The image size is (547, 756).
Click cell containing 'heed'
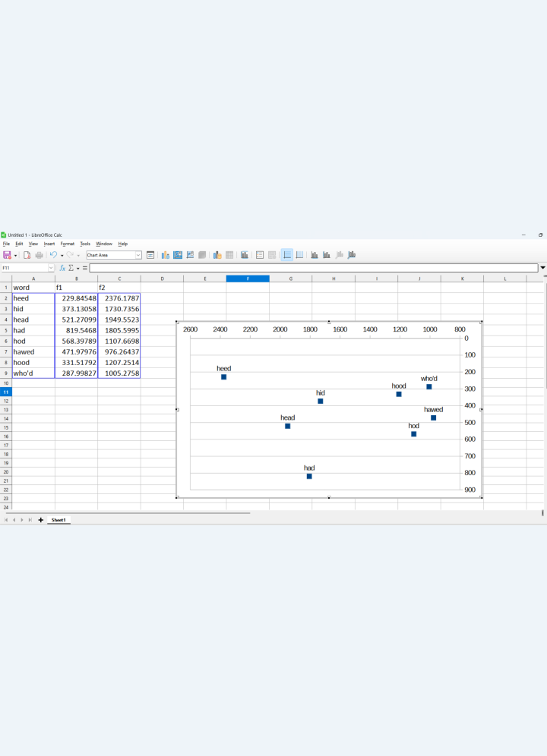pyautogui.click(x=33, y=298)
